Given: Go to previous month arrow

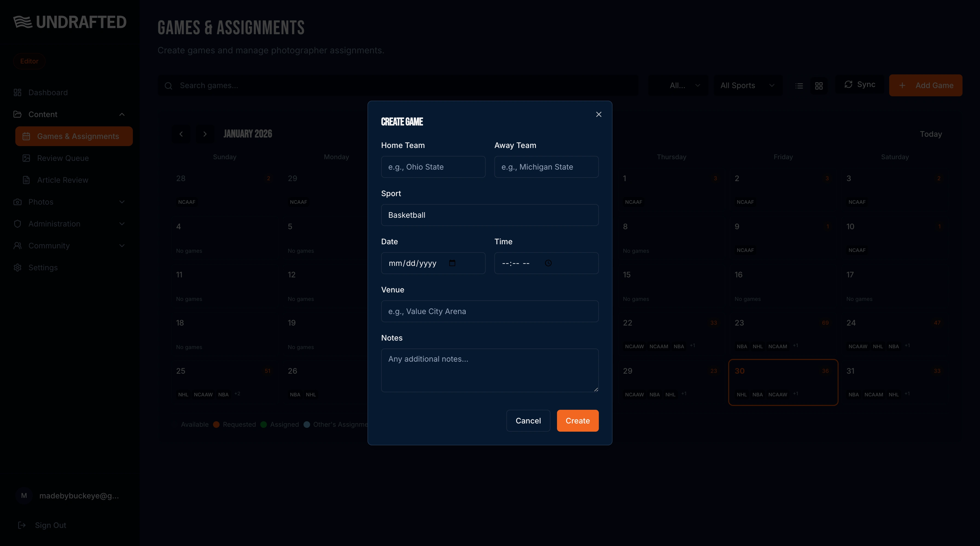Looking at the screenshot, I should 181,134.
